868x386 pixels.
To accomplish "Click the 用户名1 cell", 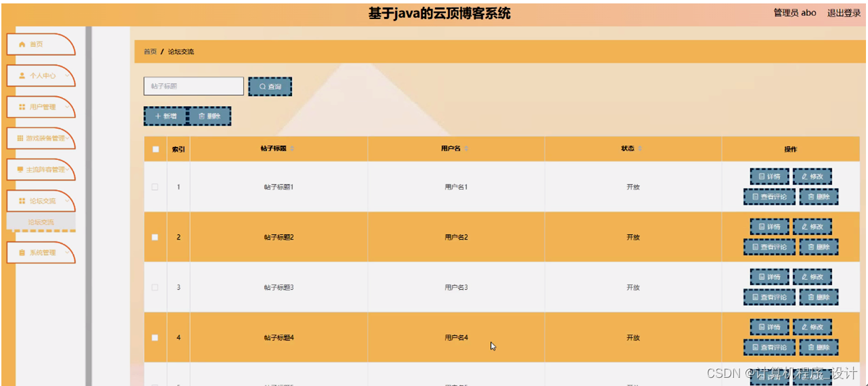I will (x=456, y=187).
